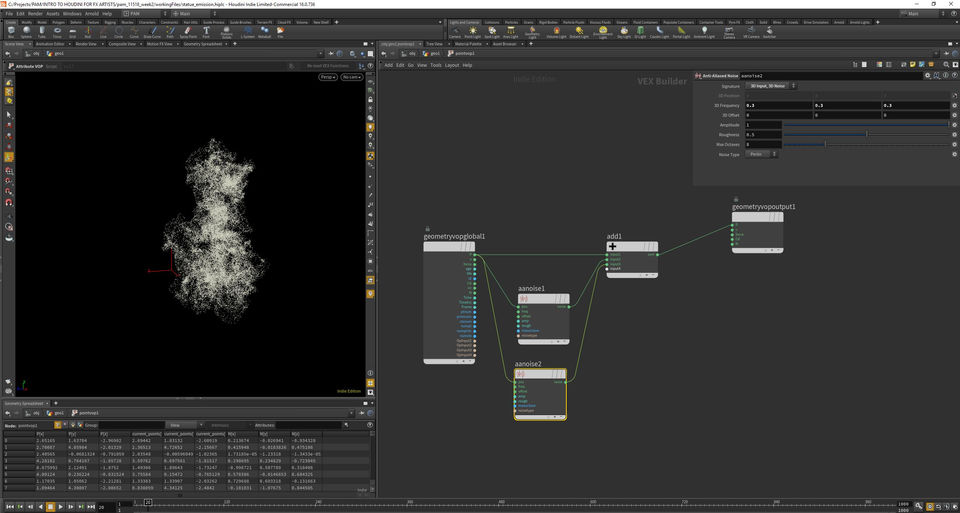Open the Layout menu in network editor
This screenshot has height=513, width=960.
452,65
